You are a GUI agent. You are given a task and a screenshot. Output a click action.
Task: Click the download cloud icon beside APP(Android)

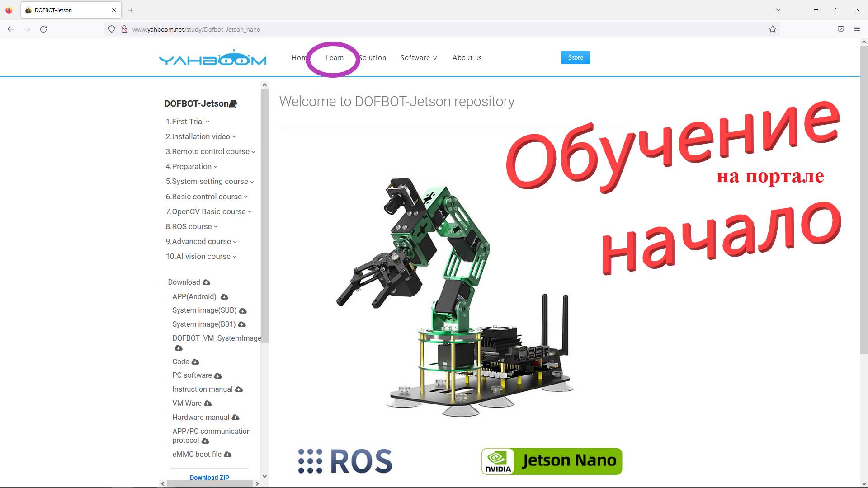tap(223, 297)
